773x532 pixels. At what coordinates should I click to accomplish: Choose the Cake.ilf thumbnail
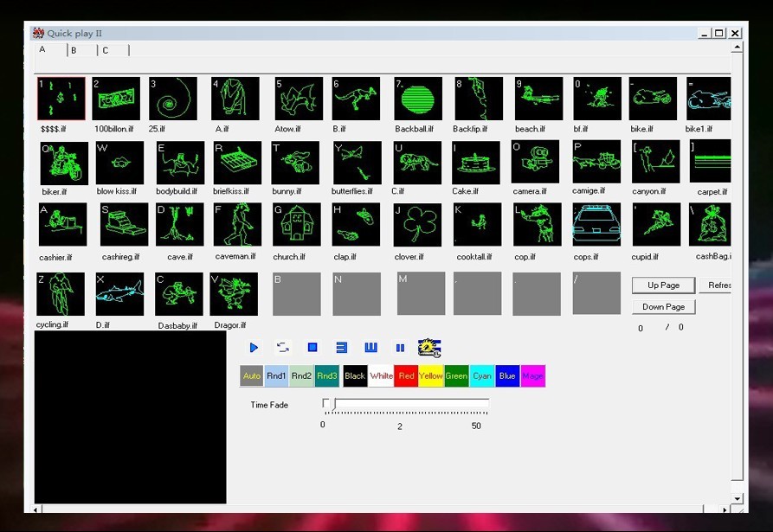click(475, 163)
